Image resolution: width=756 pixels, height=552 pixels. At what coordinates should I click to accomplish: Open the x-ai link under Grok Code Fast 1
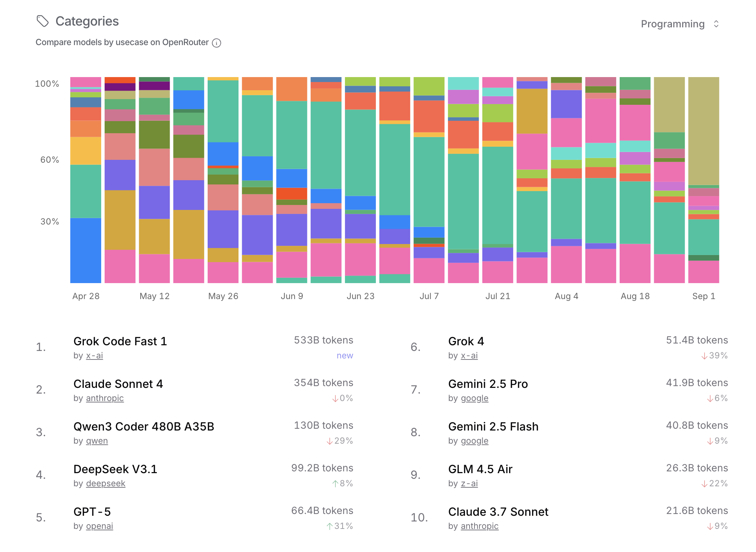(x=94, y=356)
